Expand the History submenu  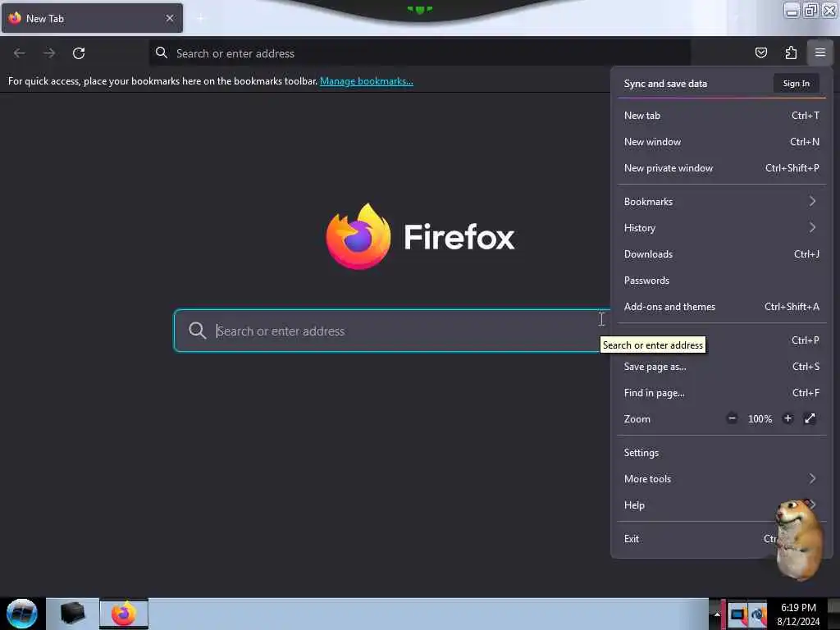point(721,228)
